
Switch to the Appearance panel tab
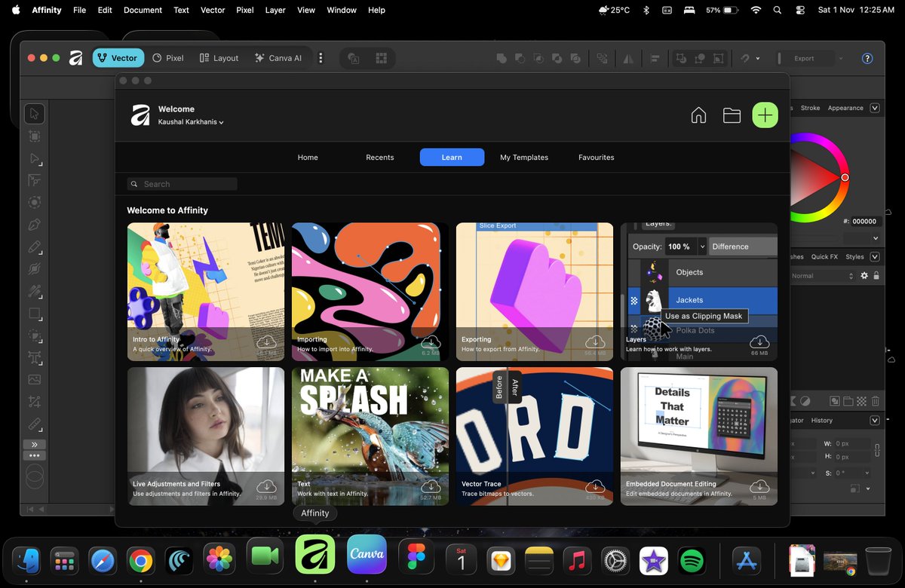pos(845,108)
